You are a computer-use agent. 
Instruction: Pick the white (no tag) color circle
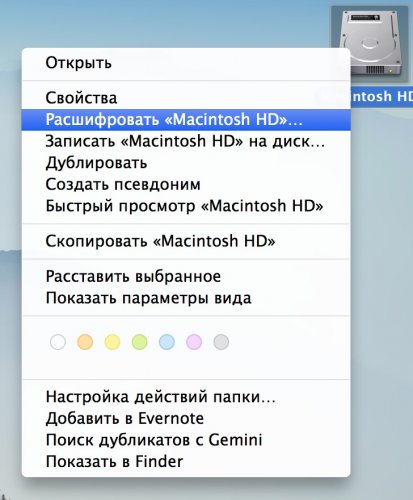click(58, 342)
